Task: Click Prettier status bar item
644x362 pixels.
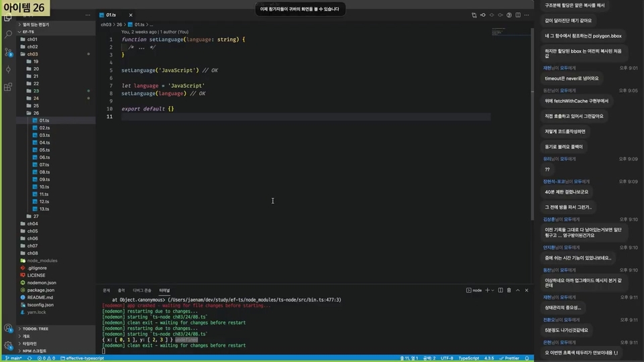Action: 509,358
